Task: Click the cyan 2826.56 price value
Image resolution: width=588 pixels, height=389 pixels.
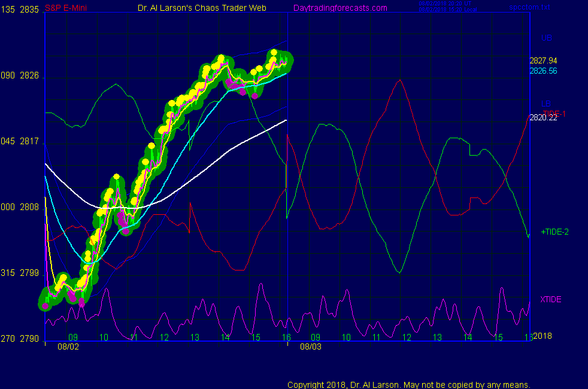Action: point(543,71)
